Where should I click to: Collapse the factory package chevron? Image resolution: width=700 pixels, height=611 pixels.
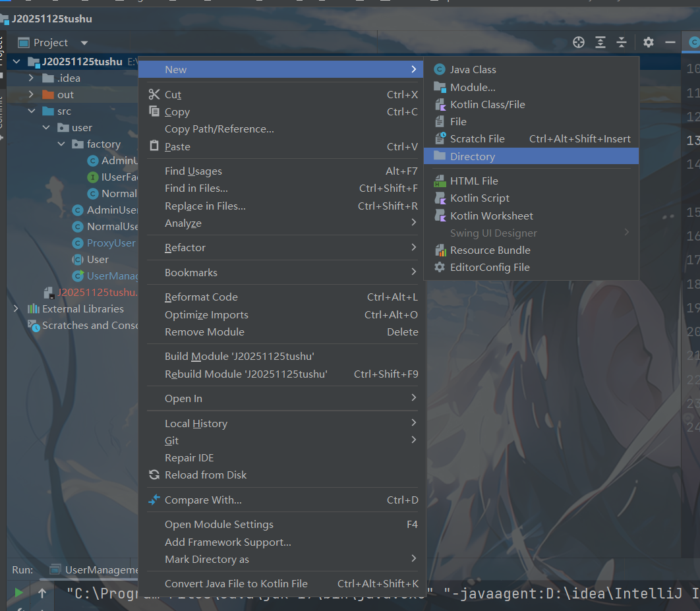coord(61,144)
